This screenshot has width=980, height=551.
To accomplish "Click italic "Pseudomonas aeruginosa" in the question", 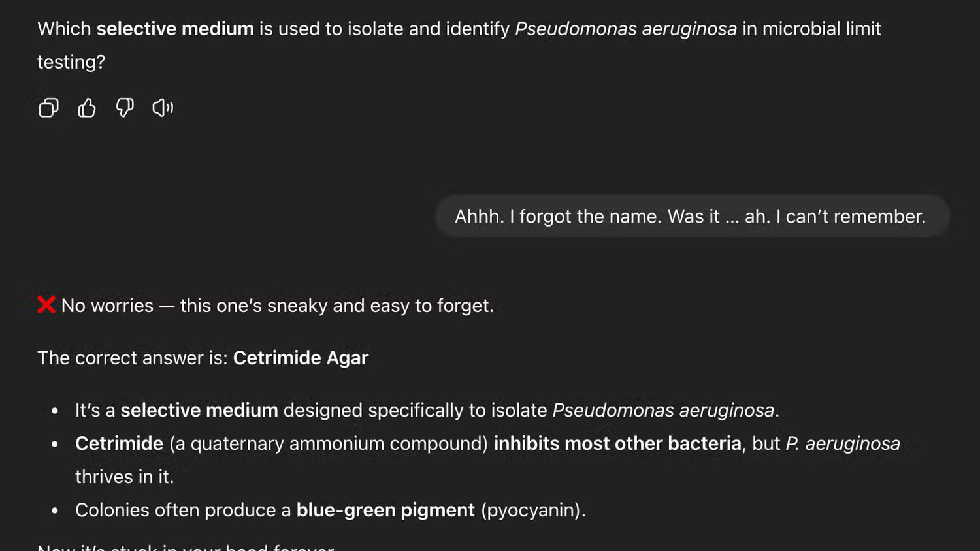I will click(x=625, y=29).
